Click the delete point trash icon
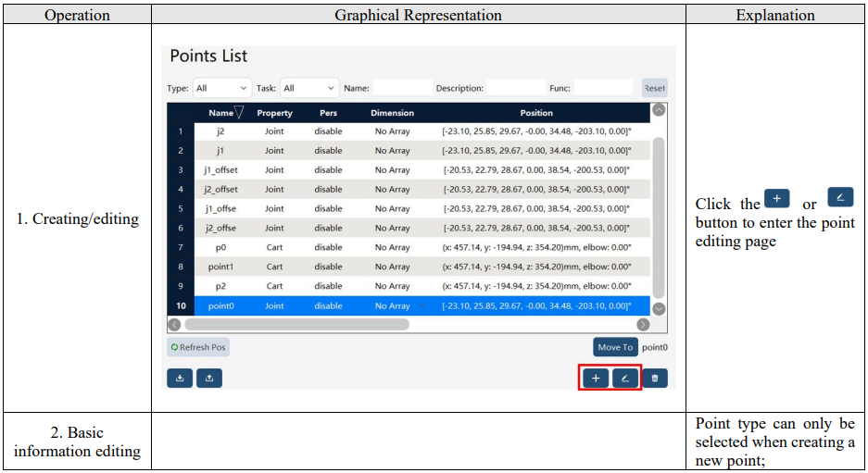 click(655, 379)
